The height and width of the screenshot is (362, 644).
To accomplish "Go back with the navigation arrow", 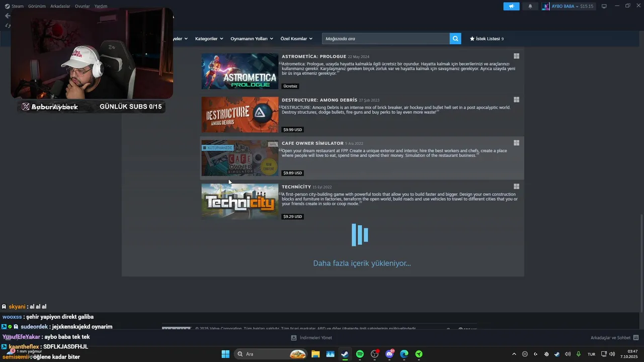I will coord(7,16).
